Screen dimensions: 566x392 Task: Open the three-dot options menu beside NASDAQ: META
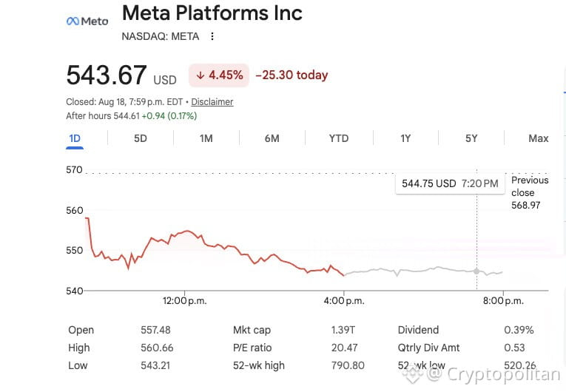(212, 36)
